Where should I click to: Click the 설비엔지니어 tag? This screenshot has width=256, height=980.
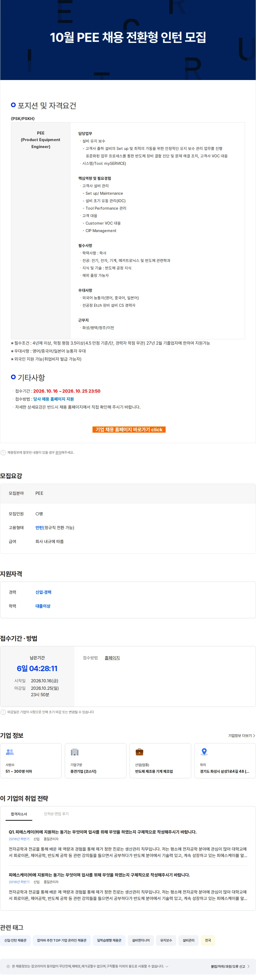pyautogui.click(x=141, y=941)
